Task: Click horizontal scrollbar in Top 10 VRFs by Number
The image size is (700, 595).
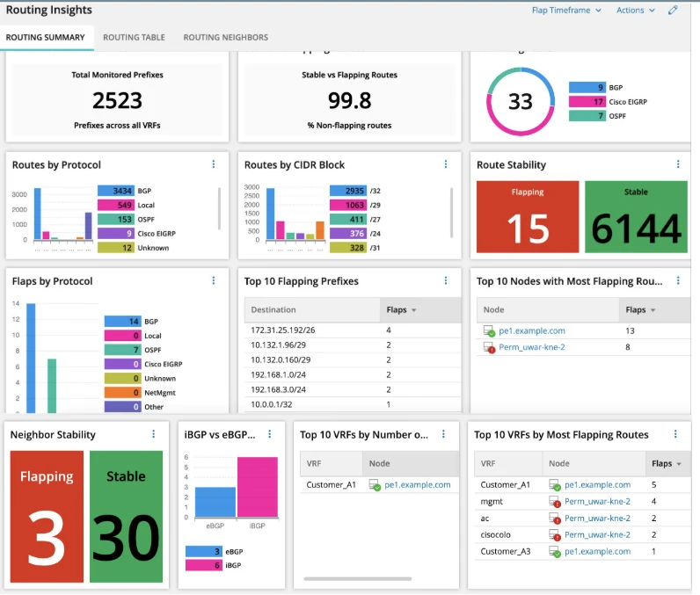Action: pos(358,579)
